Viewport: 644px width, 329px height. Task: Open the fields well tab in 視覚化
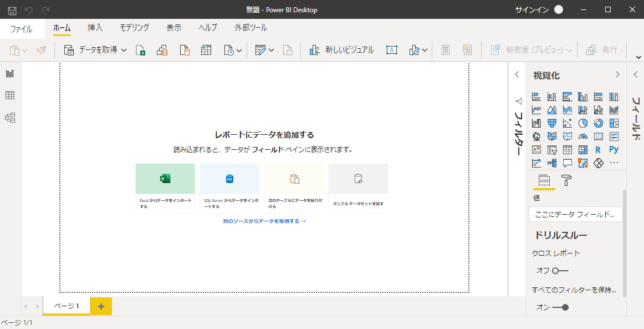(544, 180)
